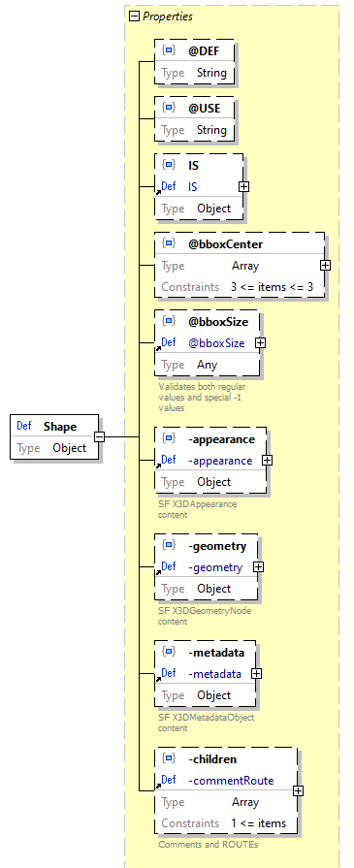Collapse the Shape node's children
The width and height of the screenshot is (354, 868).
tap(99, 436)
